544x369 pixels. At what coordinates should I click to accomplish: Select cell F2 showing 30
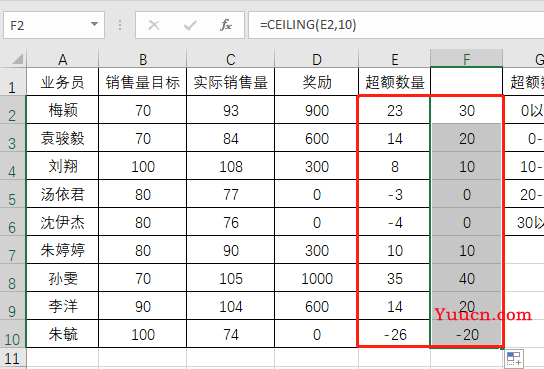(x=467, y=110)
